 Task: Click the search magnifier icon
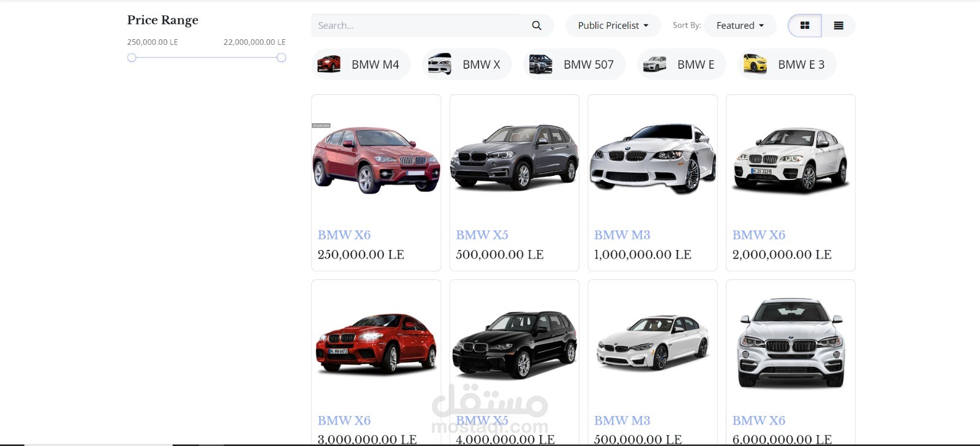[x=537, y=25]
